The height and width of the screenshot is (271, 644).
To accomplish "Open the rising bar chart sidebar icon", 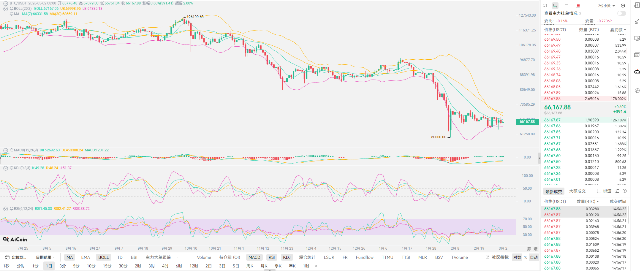I will pyautogui.click(x=637, y=22).
